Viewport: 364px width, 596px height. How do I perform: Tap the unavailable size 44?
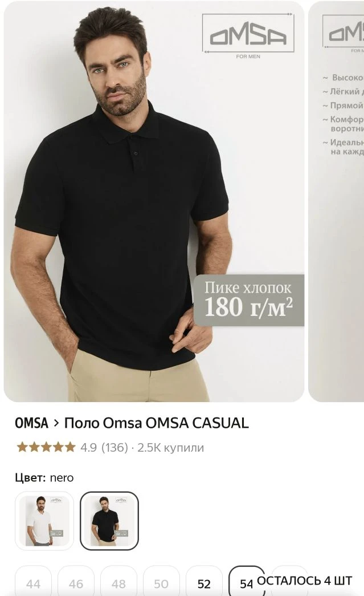[x=33, y=583]
